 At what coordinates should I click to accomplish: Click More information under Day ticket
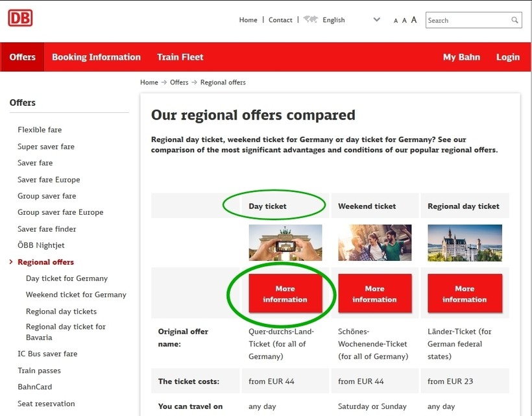[x=285, y=294]
